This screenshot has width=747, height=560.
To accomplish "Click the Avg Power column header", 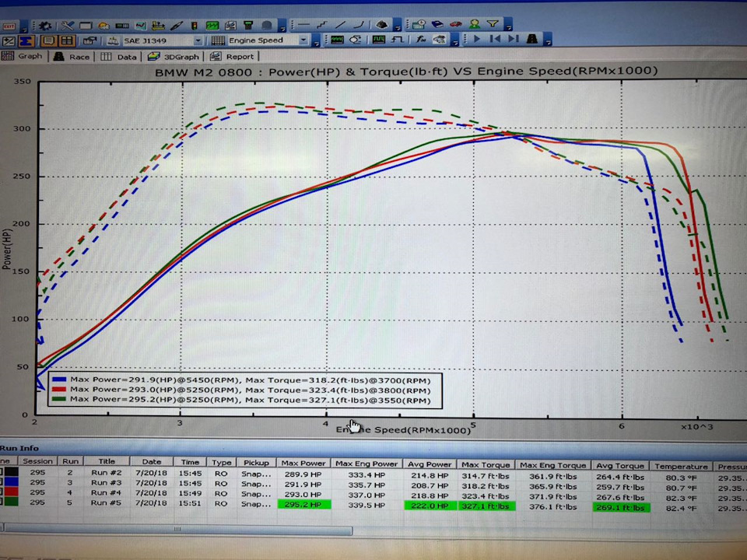I will pos(430,464).
